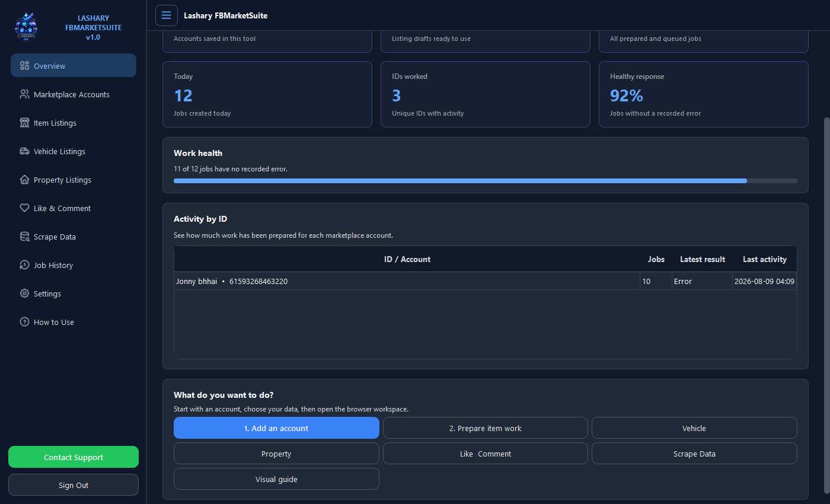Open the Settings label in sidebar
830x504 pixels.
click(47, 294)
